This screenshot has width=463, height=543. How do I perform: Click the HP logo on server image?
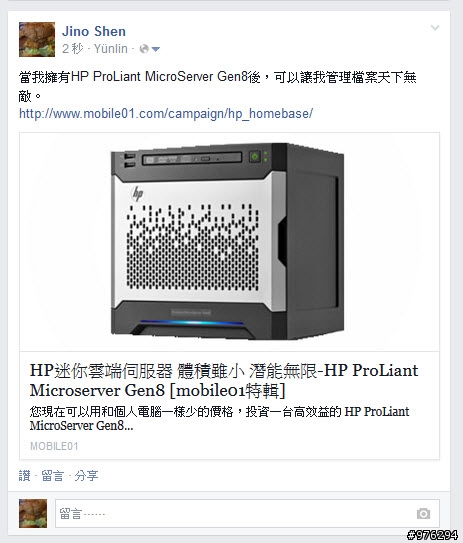click(137, 194)
